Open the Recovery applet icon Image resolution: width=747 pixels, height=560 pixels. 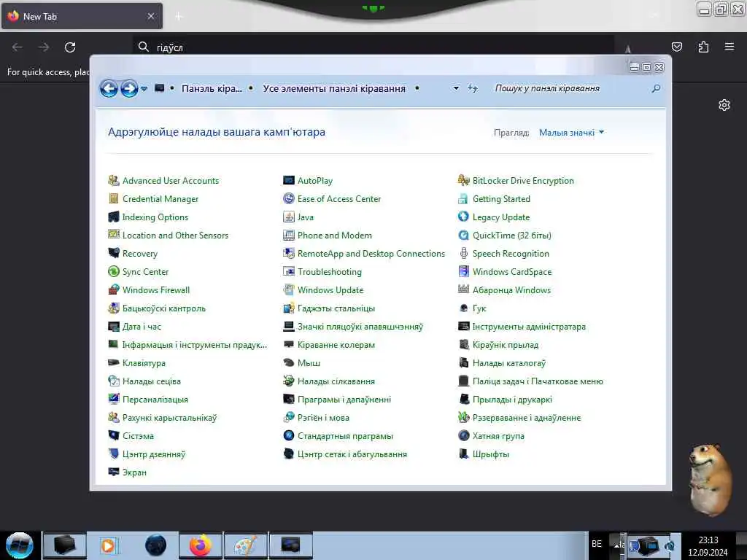tap(113, 253)
